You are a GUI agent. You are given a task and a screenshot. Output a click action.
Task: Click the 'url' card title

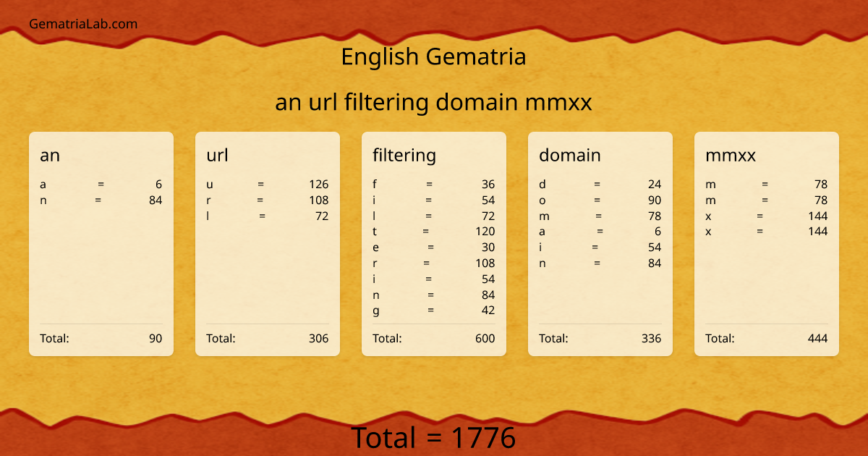217,155
